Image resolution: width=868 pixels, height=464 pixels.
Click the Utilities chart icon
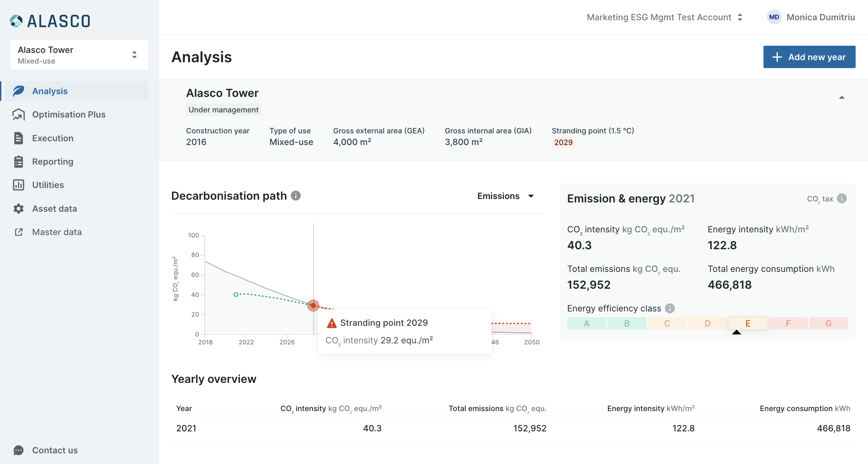[19, 185]
